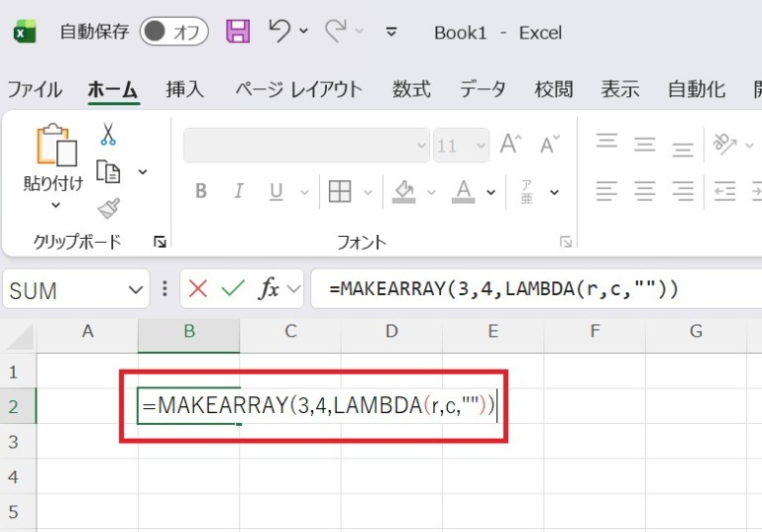Open the Borders dropdown arrow
This screenshot has height=532, width=762.
368,192
